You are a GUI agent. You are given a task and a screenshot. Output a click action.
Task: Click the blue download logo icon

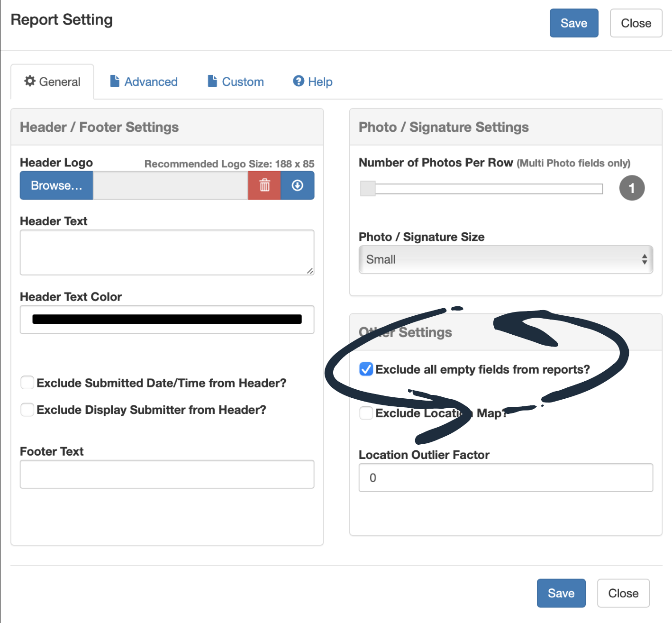pyautogui.click(x=297, y=185)
